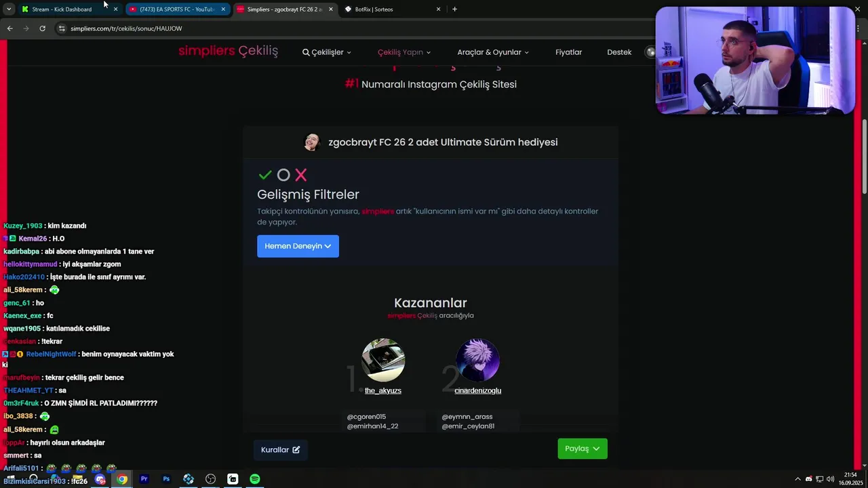Select the Simpliers zgocbrayt tab
Viewport: 868px width, 488px height.
pyautogui.click(x=285, y=9)
